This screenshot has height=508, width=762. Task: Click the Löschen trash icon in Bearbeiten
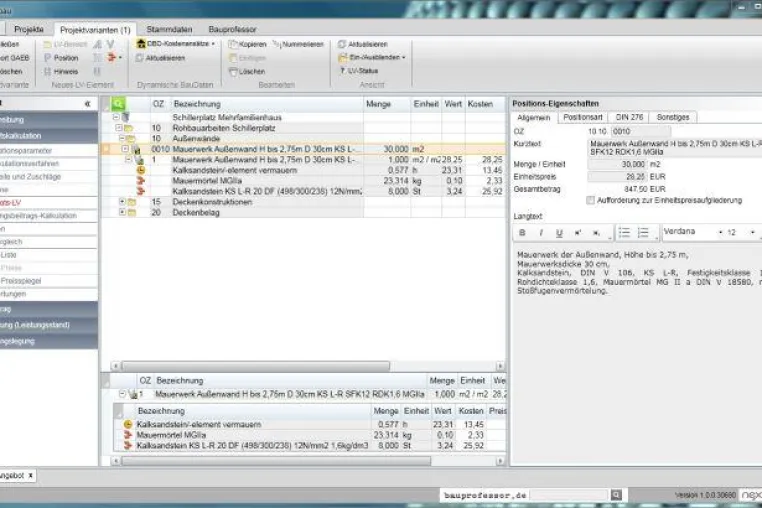233,71
